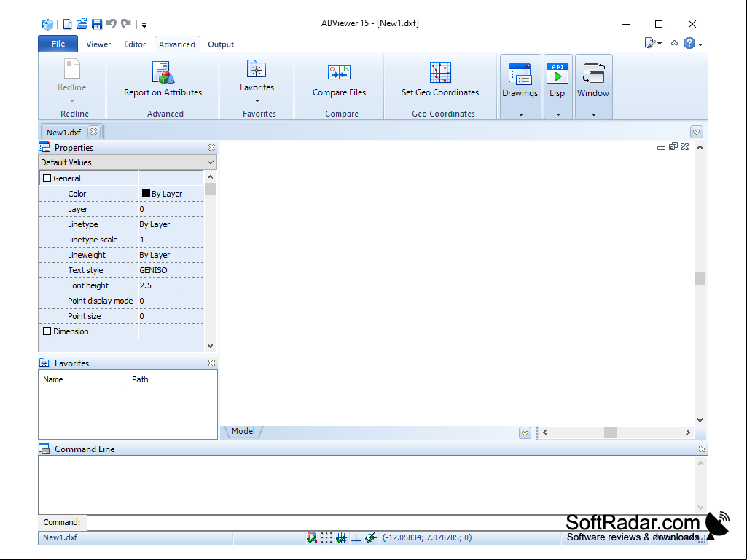Open Set Geo Coordinates tool
747x560 pixels.
[x=440, y=79]
